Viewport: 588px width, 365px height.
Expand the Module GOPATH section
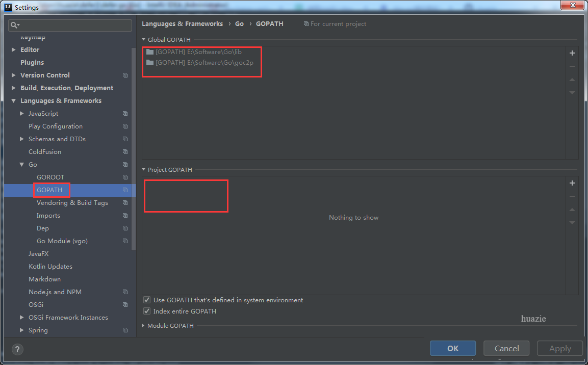[x=144, y=326]
